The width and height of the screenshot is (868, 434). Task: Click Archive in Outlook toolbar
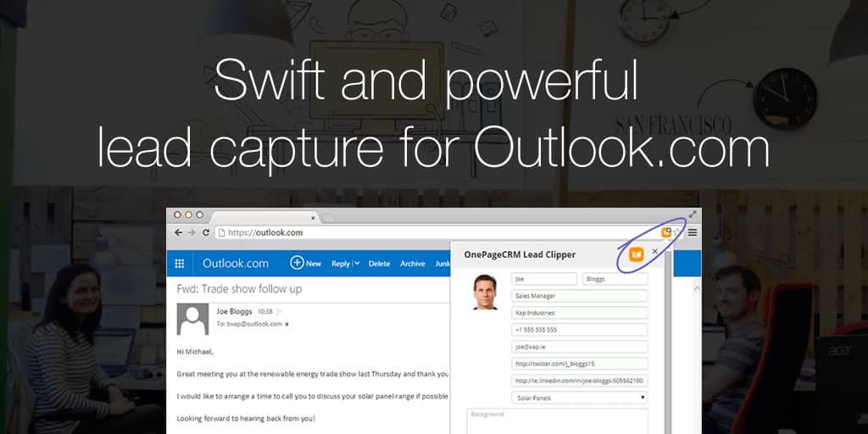point(413,264)
